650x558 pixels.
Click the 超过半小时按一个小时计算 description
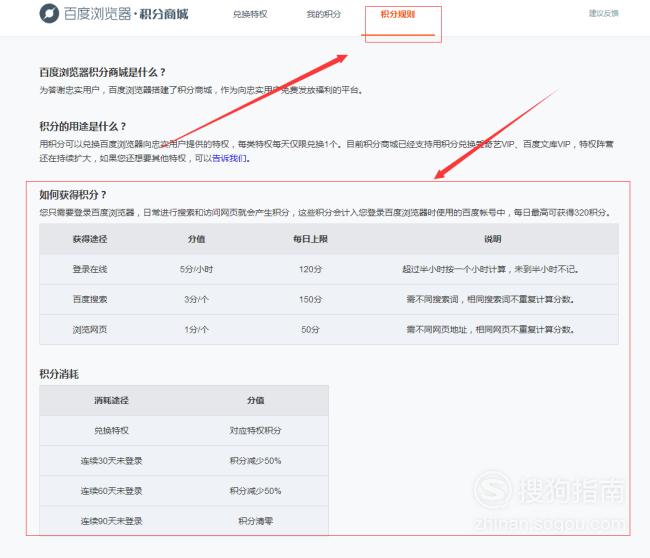490,269
